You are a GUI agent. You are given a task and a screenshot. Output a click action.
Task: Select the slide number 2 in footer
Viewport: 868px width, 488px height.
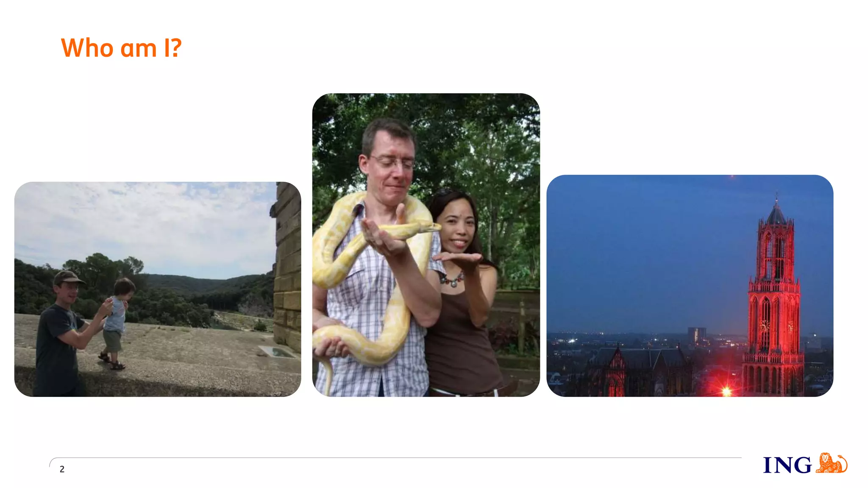pyautogui.click(x=62, y=469)
